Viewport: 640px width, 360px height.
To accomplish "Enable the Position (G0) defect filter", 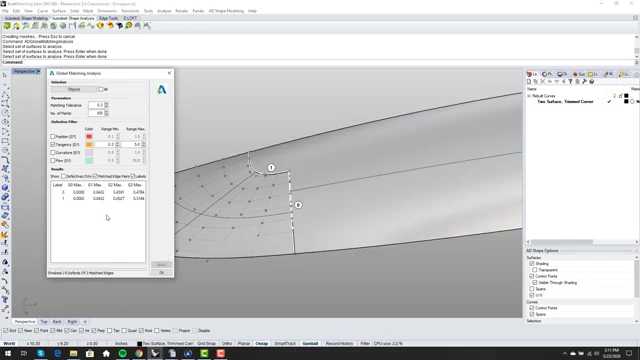I will coord(53,136).
